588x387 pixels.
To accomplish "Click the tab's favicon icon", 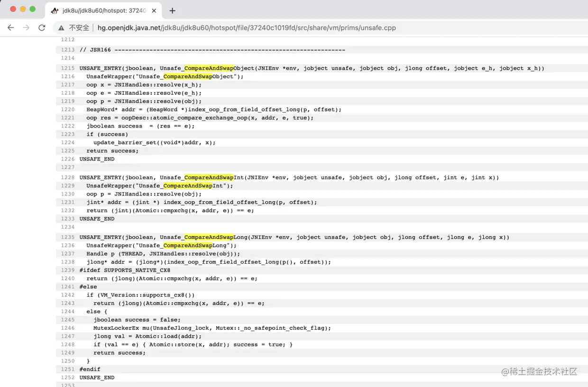I will (55, 10).
